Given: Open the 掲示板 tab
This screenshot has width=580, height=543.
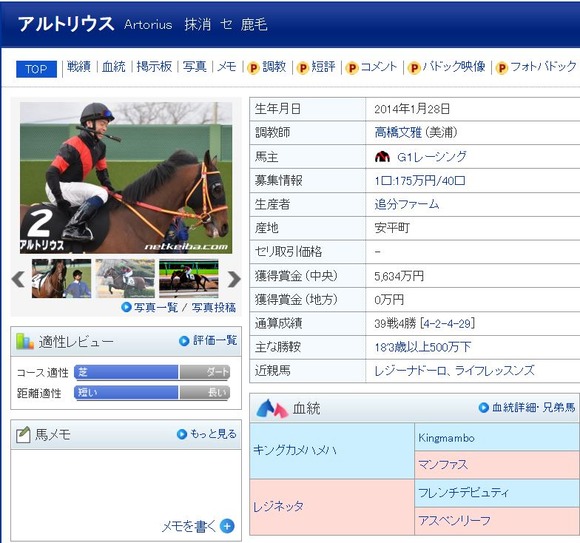Looking at the screenshot, I should click(x=154, y=67).
